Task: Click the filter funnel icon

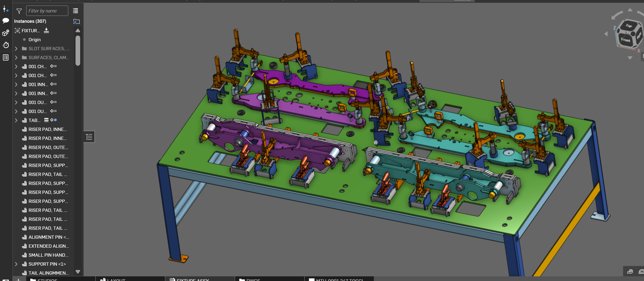Action: pyautogui.click(x=19, y=11)
